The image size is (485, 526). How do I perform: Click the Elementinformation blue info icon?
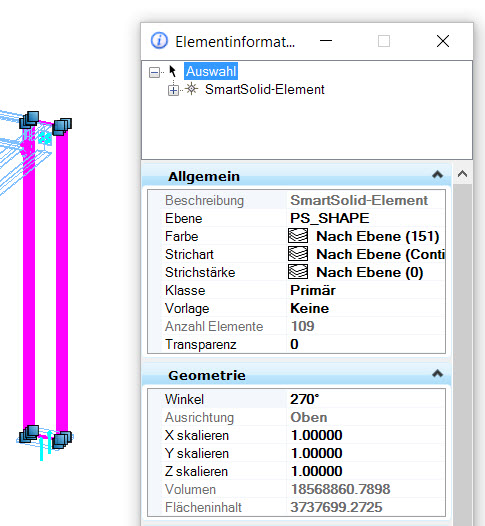(x=159, y=41)
